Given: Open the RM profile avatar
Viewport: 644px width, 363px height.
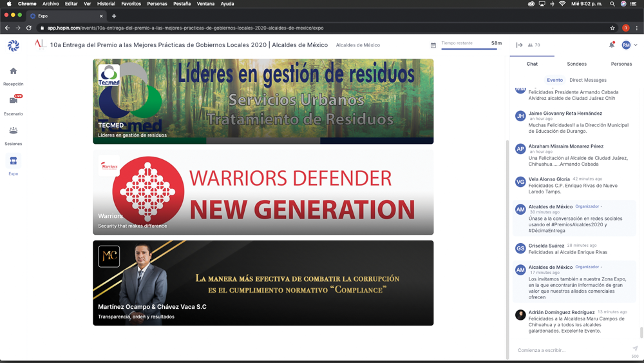Looking at the screenshot, I should coord(626,44).
